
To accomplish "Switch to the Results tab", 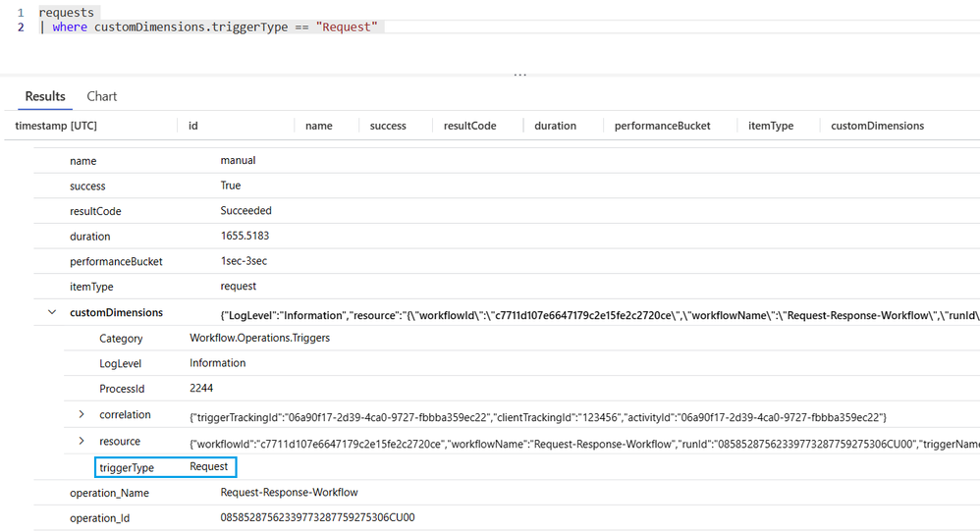I will (45, 96).
